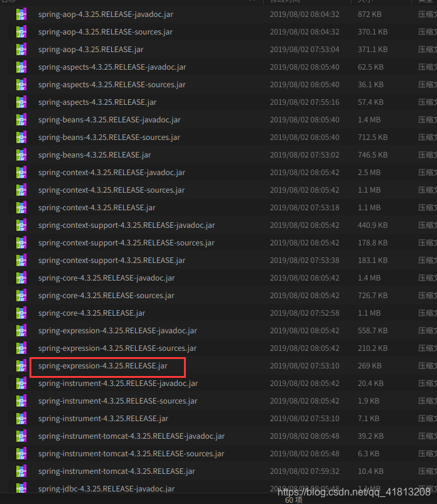
Task: Click the jar icon beside spring-aop-4.3.25.RELEASE-javadoc.jar
Action: tap(21, 14)
